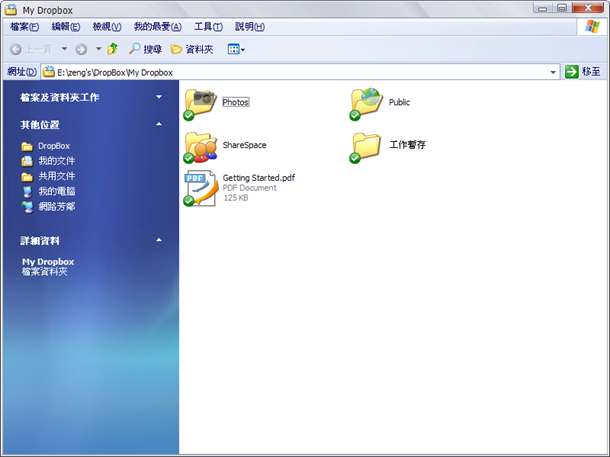610x457 pixels.
Task: Click the 檔案及資料夾工作 header text
Action: [x=60, y=97]
